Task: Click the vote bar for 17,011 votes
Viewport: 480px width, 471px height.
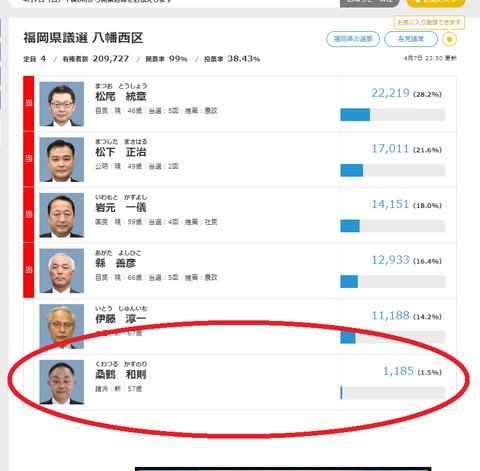Action: coord(393,170)
